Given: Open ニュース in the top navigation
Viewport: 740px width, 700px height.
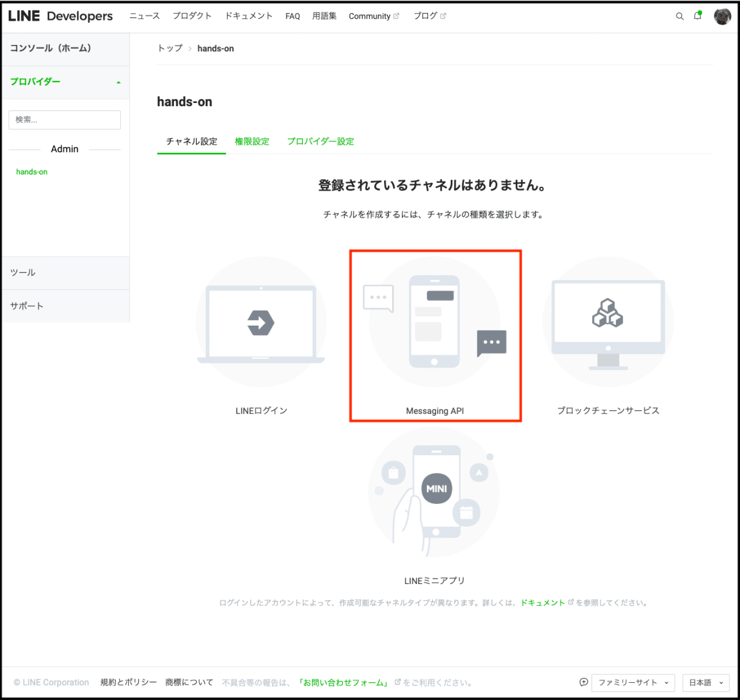Looking at the screenshot, I should [144, 16].
